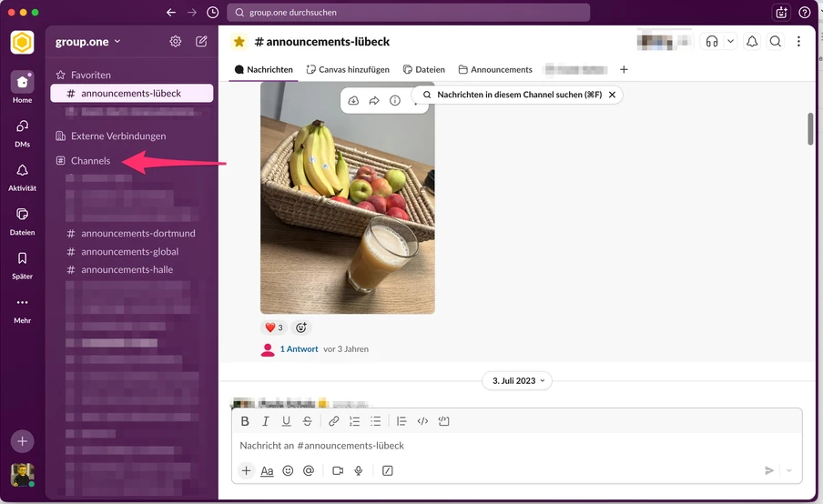Open channel notification bell settings
The width and height of the screenshot is (823, 504).
(x=752, y=42)
